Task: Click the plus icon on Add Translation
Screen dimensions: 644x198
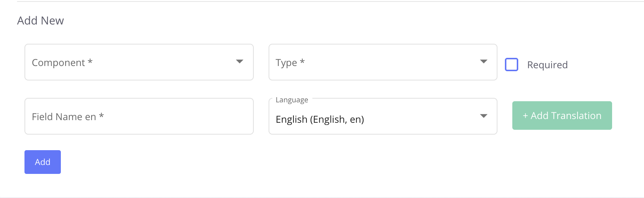Action: point(525,116)
